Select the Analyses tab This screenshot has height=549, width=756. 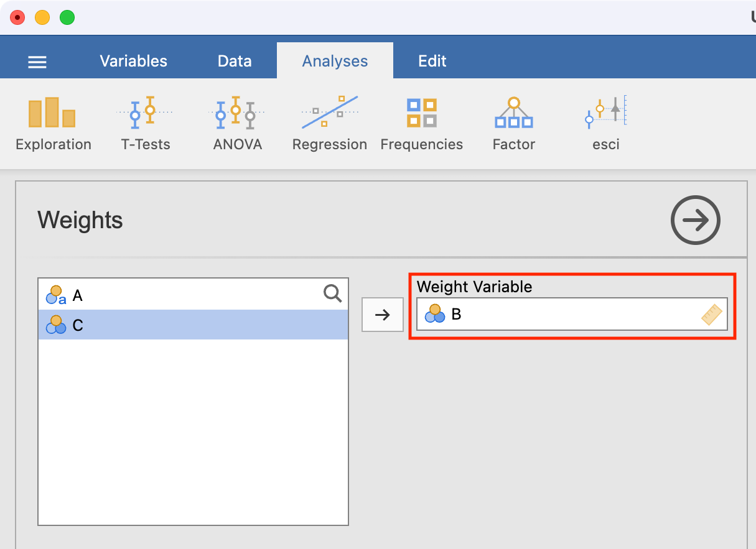335,62
